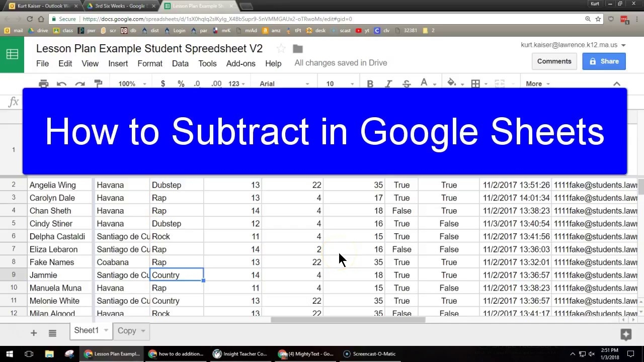
Task: Switch to the Copy sheet tab
Action: tap(127, 330)
